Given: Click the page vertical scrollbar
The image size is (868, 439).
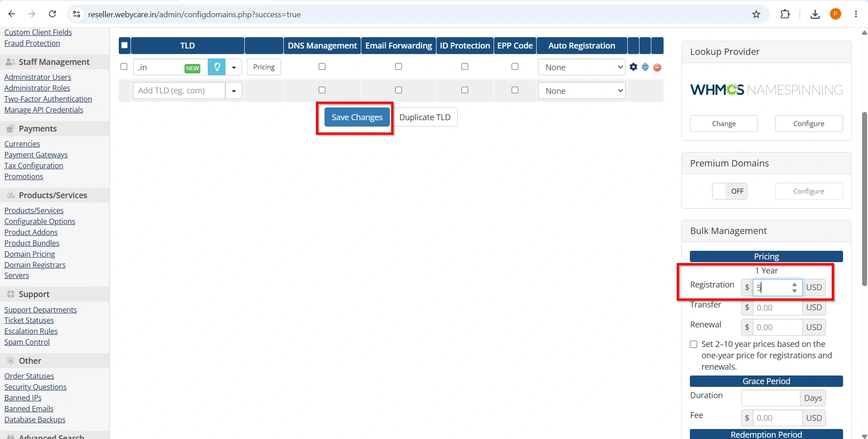Looking at the screenshot, I should (x=864, y=200).
